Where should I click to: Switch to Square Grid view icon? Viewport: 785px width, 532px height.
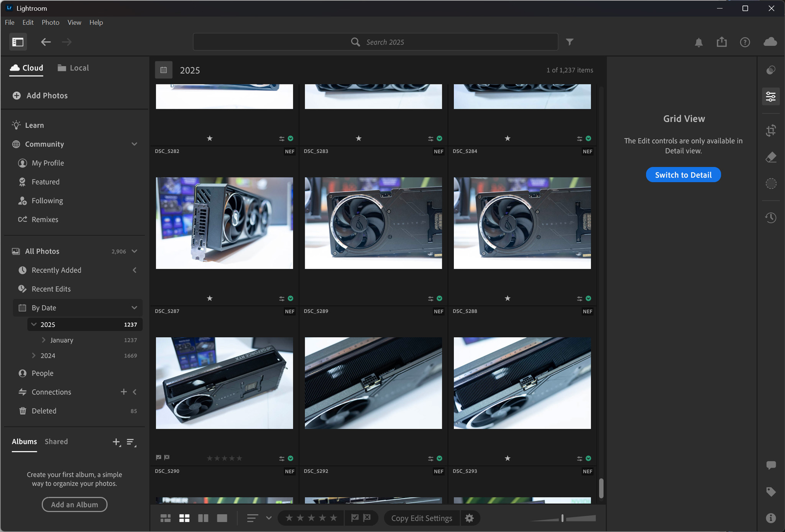coord(184,518)
